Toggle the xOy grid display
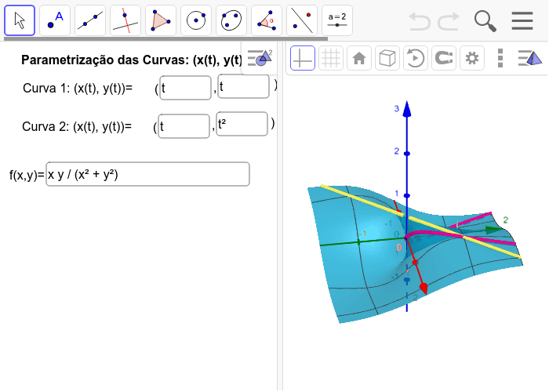Viewport: 549px width, 392px height. click(x=331, y=58)
